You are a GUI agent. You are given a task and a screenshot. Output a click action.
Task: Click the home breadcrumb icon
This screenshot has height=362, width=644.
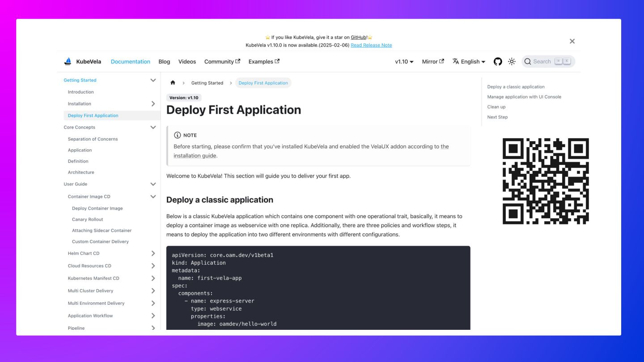pos(173,83)
